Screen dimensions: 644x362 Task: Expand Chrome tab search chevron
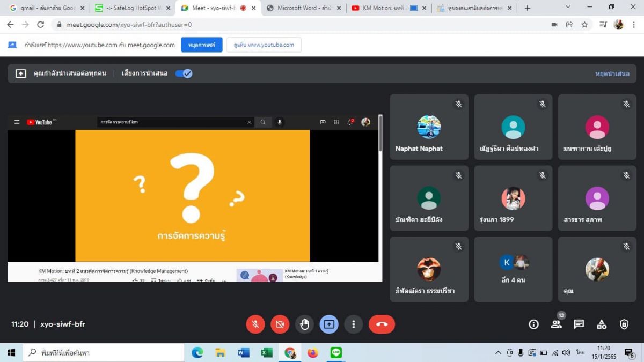pyautogui.click(x=568, y=8)
